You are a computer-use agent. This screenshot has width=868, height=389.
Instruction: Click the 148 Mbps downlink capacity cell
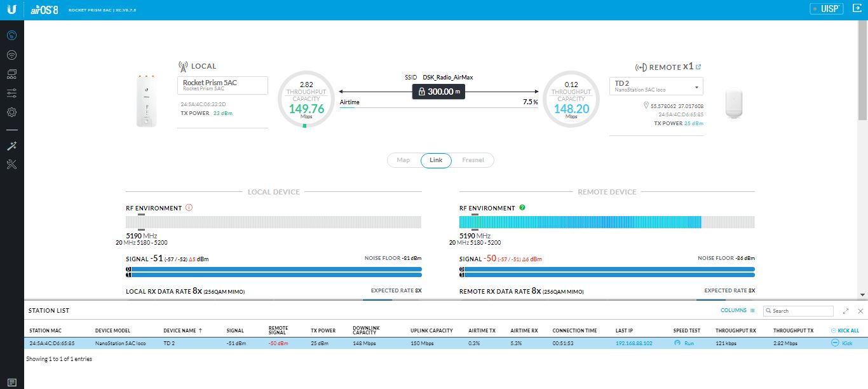(x=364, y=343)
